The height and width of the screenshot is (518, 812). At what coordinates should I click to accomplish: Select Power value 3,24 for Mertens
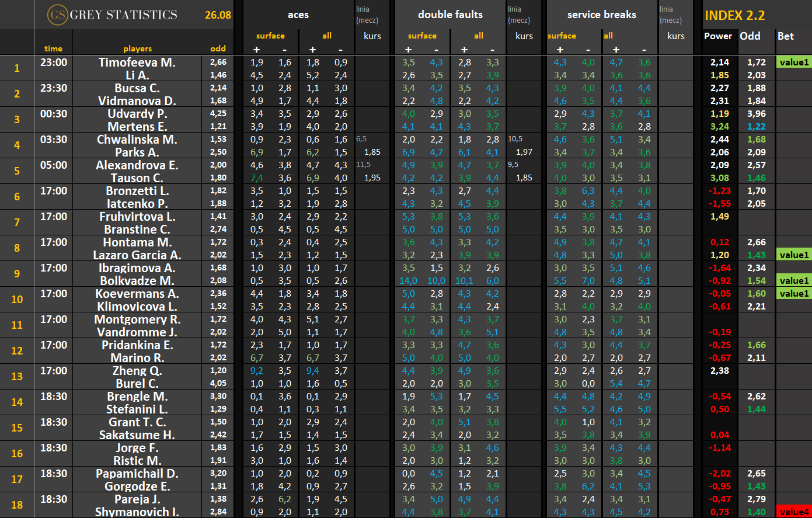click(x=719, y=126)
